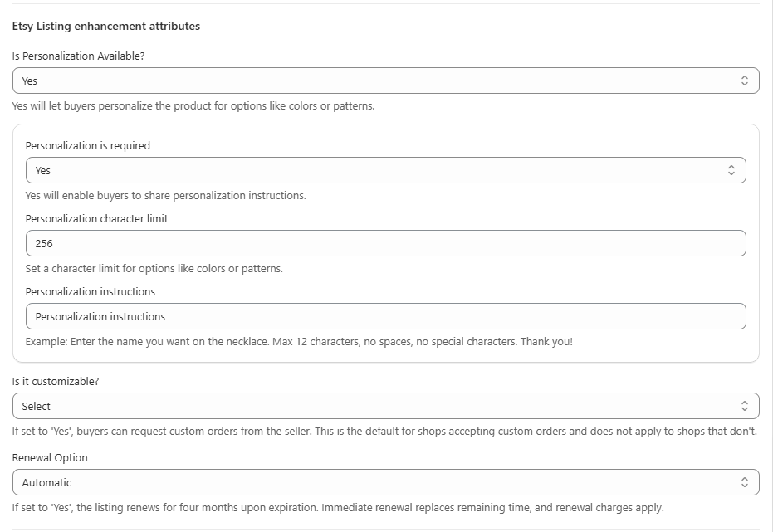The height and width of the screenshot is (532, 773).
Task: Click the chevron icon on the customizable Select box
Action: pyautogui.click(x=745, y=407)
